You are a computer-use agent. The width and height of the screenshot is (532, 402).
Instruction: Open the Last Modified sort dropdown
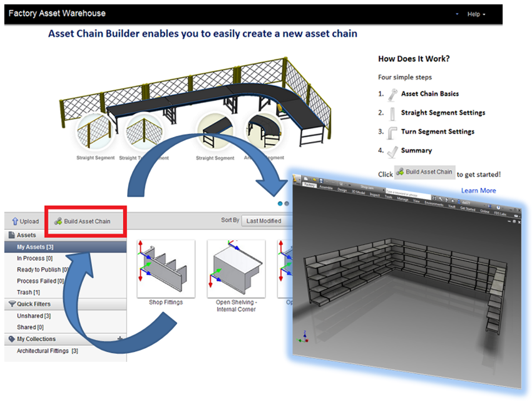click(x=267, y=221)
